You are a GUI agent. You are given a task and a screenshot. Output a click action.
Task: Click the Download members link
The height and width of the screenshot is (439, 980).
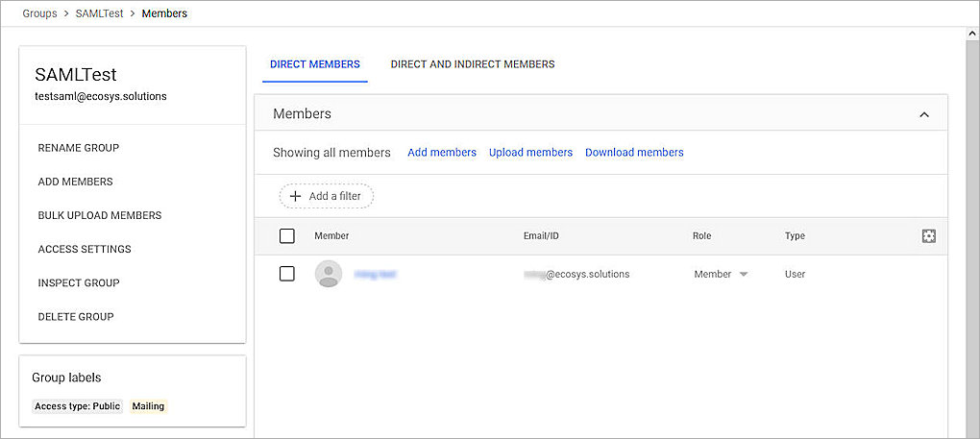point(634,153)
